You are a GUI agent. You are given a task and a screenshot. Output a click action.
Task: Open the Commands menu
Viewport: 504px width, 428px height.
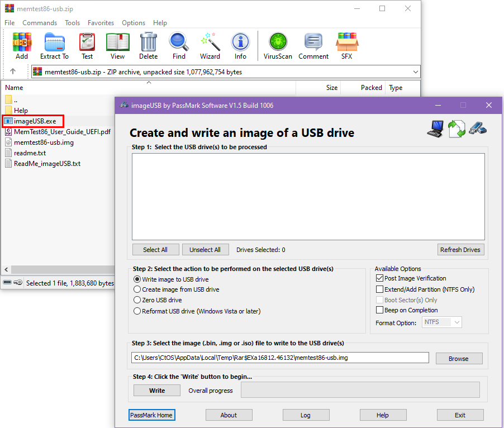click(40, 23)
